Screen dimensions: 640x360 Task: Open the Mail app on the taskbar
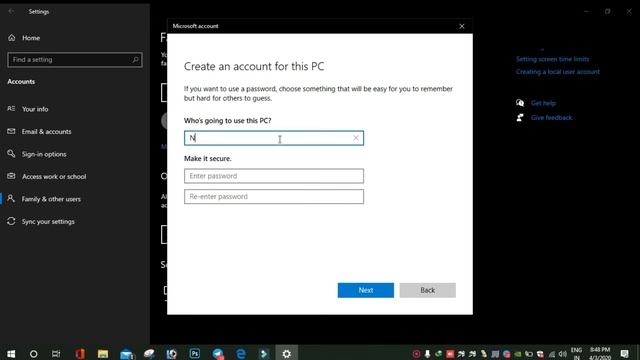click(x=126, y=353)
